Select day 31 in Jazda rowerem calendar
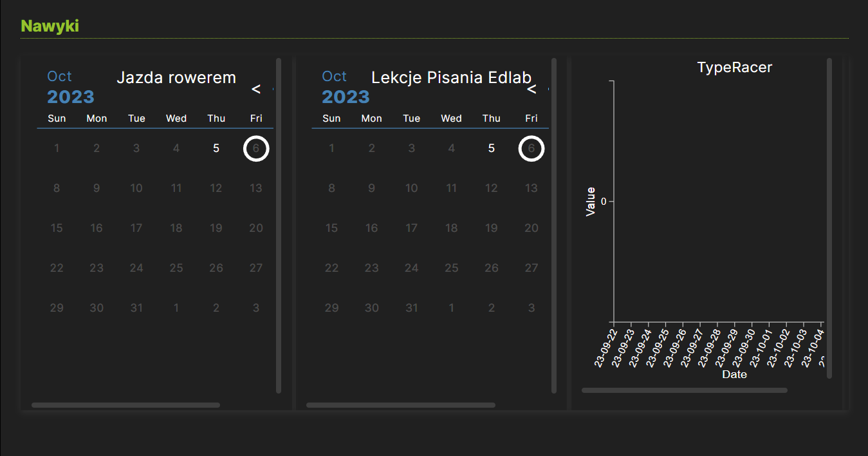868x456 pixels. 136,309
